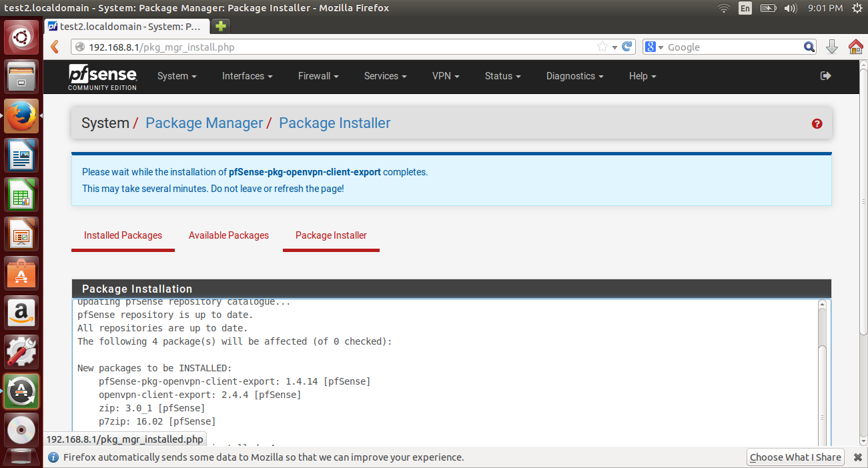Reload the page with the refresh icon
This screenshot has height=468, width=868.
pyautogui.click(x=626, y=47)
